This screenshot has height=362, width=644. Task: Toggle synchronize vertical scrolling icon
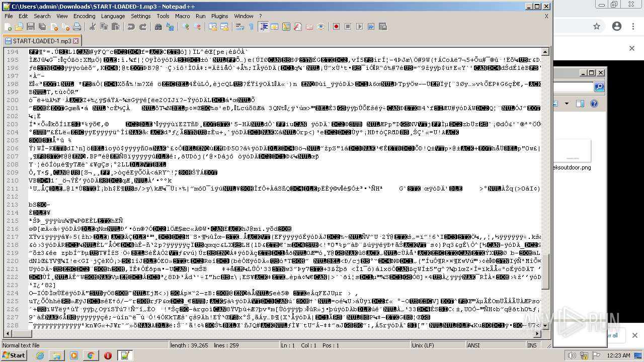pyautogui.click(x=213, y=27)
